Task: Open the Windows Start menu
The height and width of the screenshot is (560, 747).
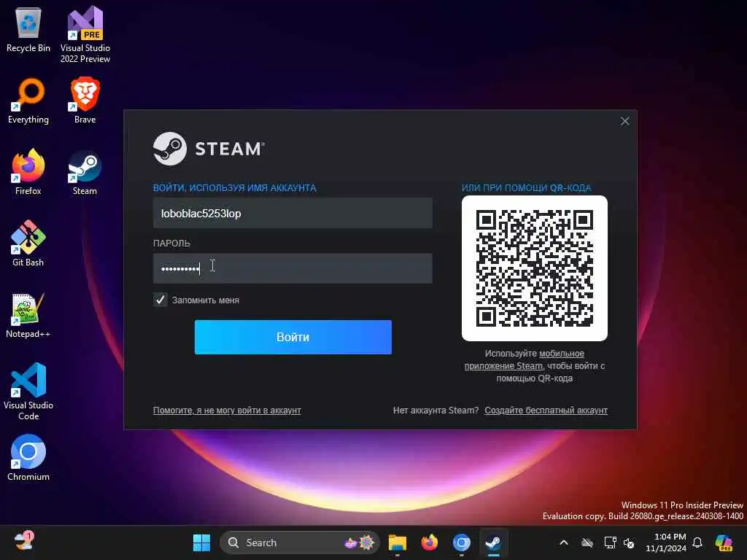Action: (201, 542)
